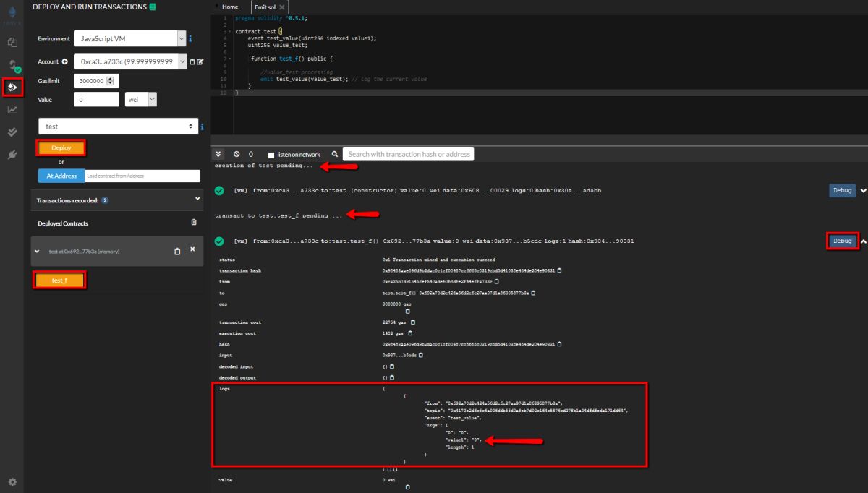The image size is (868, 493).
Task: Clear the terminal console icon
Action: [x=237, y=154]
